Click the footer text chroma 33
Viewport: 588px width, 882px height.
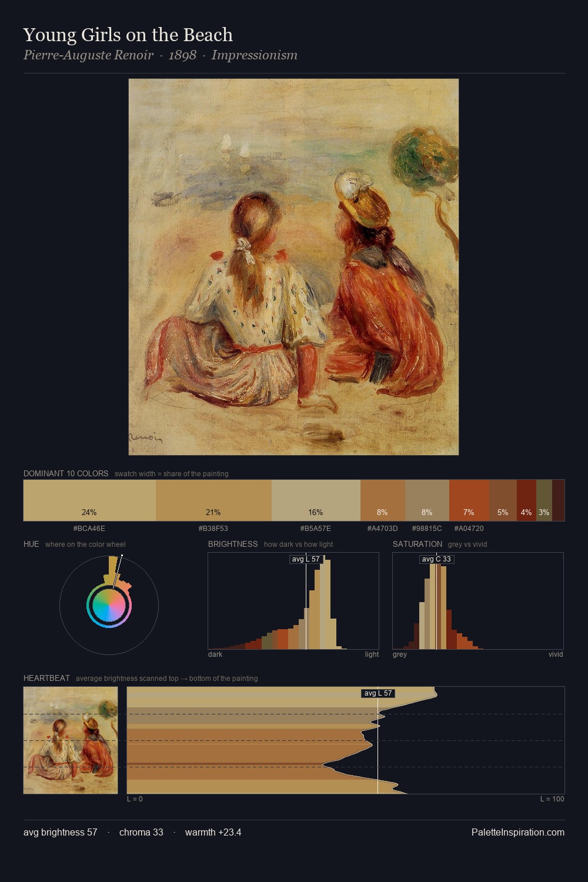141,833
